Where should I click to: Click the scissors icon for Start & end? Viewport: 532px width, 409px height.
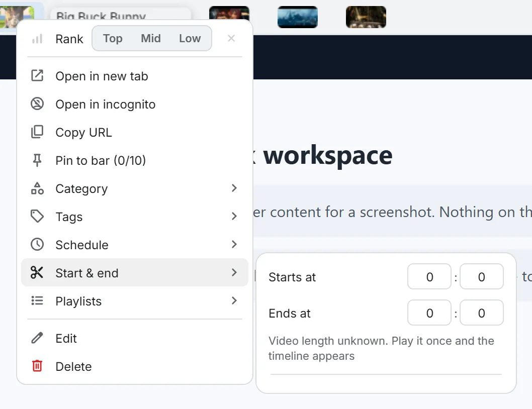[x=37, y=273]
